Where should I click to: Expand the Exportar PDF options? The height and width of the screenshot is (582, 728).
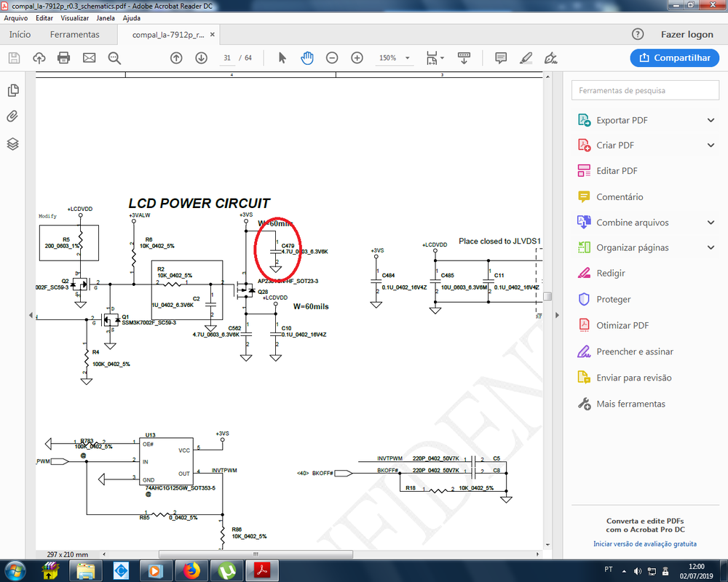click(711, 120)
